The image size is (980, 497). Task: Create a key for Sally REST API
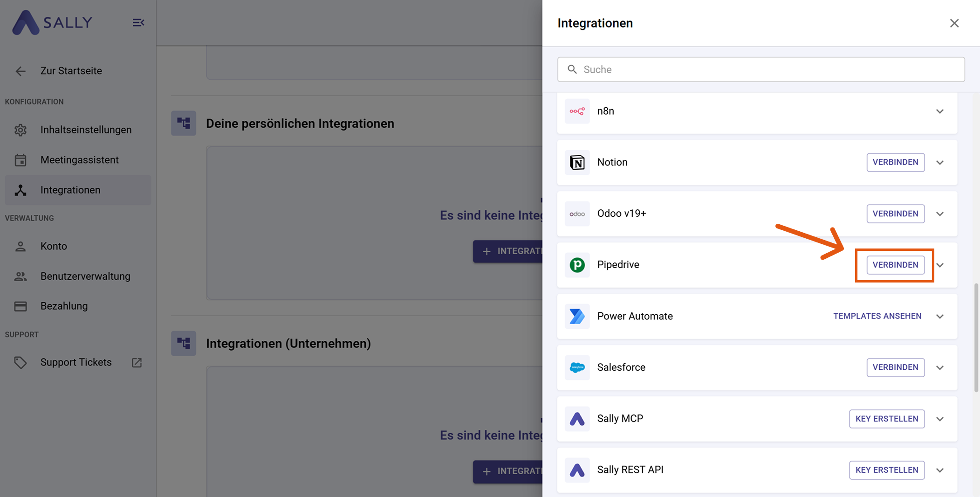pyautogui.click(x=887, y=470)
